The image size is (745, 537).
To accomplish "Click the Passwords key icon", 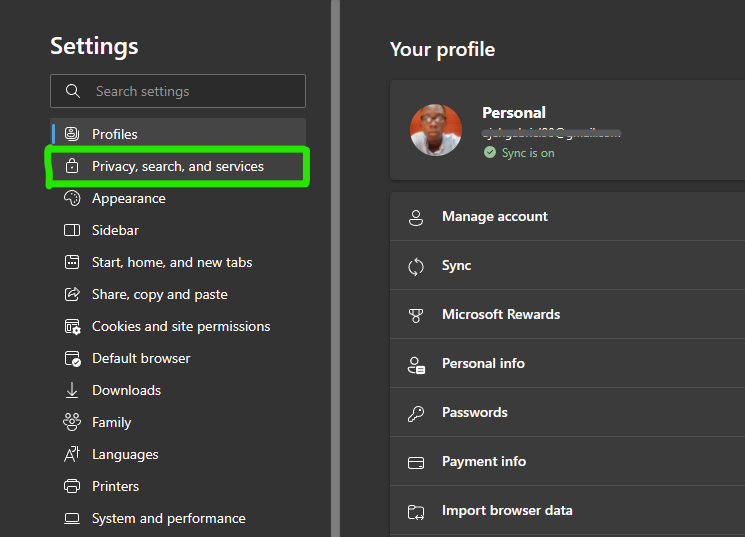I will coord(416,413).
